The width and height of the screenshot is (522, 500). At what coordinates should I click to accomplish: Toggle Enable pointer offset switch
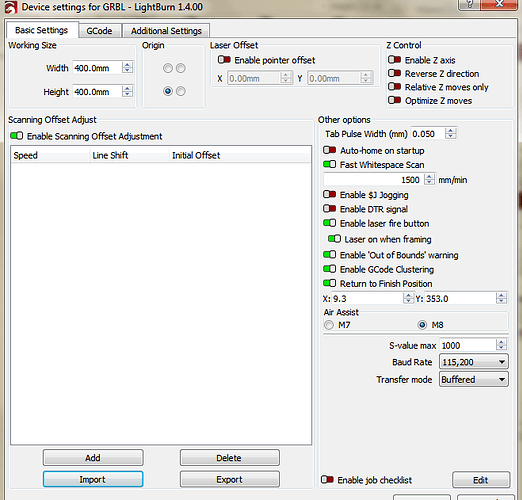point(224,60)
